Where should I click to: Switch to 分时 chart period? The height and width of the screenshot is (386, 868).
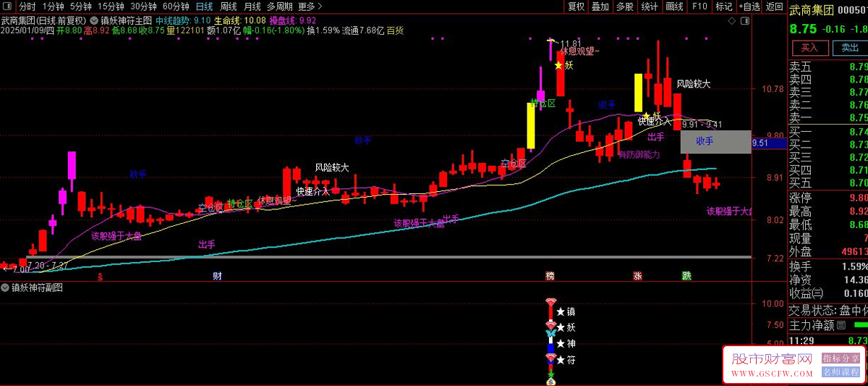pos(27,7)
